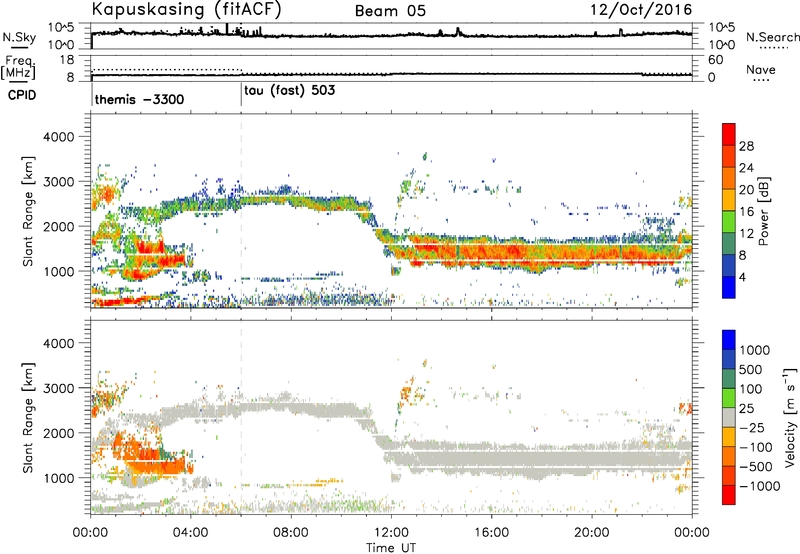Click the strong red backscatter band near 16:00 in power panel
This screenshot has width=800, height=554.
pos(492,252)
